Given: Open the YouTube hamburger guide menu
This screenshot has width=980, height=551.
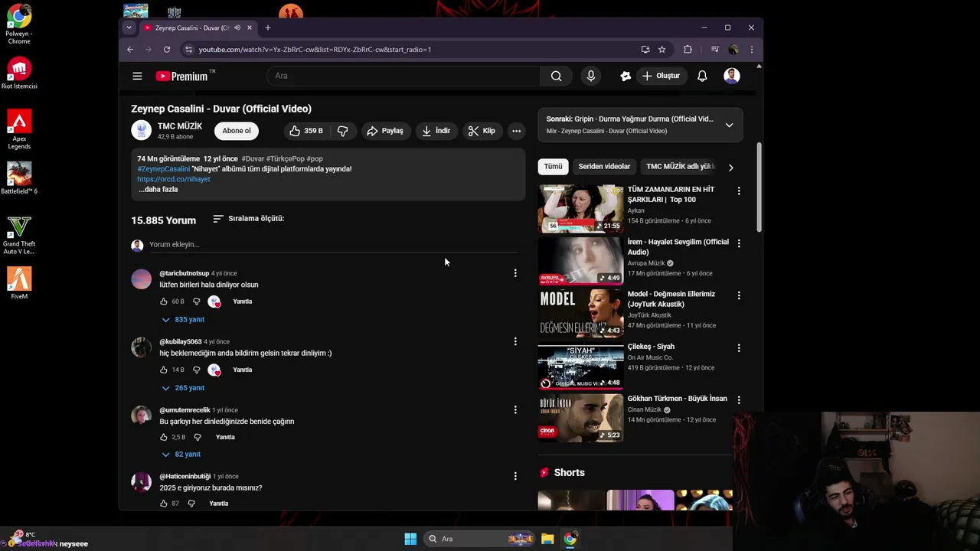Looking at the screenshot, I should (x=137, y=76).
